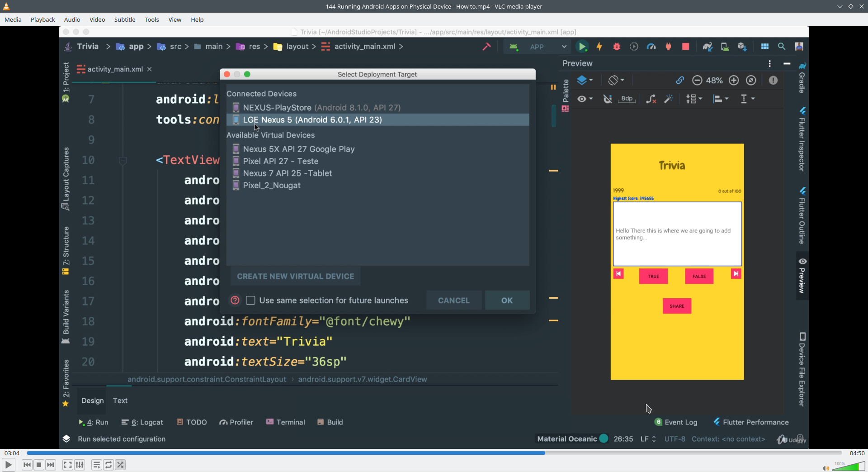
Task: Open the eye View Options dropdown
Action: (585, 99)
